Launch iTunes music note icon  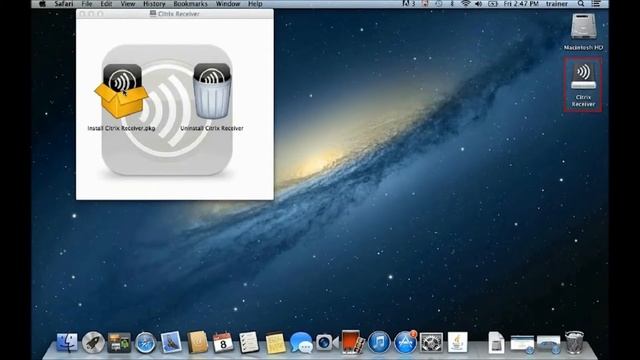pyautogui.click(x=379, y=342)
